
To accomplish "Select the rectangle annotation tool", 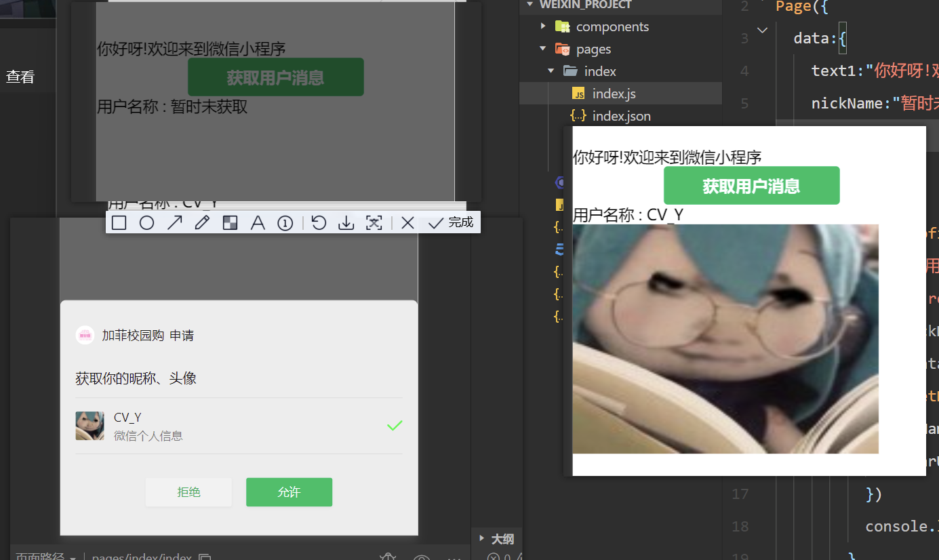I will pyautogui.click(x=119, y=222).
